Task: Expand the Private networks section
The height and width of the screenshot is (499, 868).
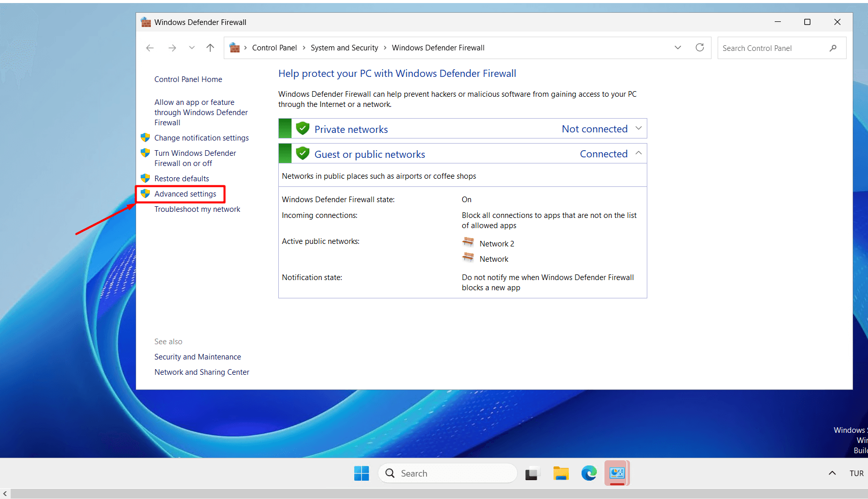Action: pyautogui.click(x=638, y=128)
